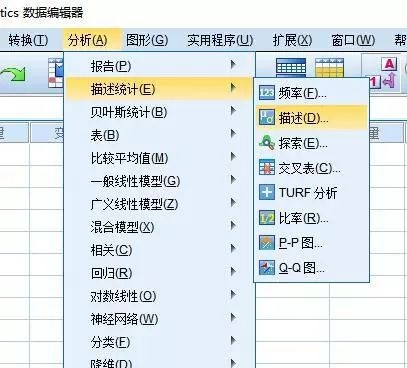Click the TURF 分析 plus icon
Image resolution: width=407 pixels, height=368 pixels.
[x=267, y=192]
